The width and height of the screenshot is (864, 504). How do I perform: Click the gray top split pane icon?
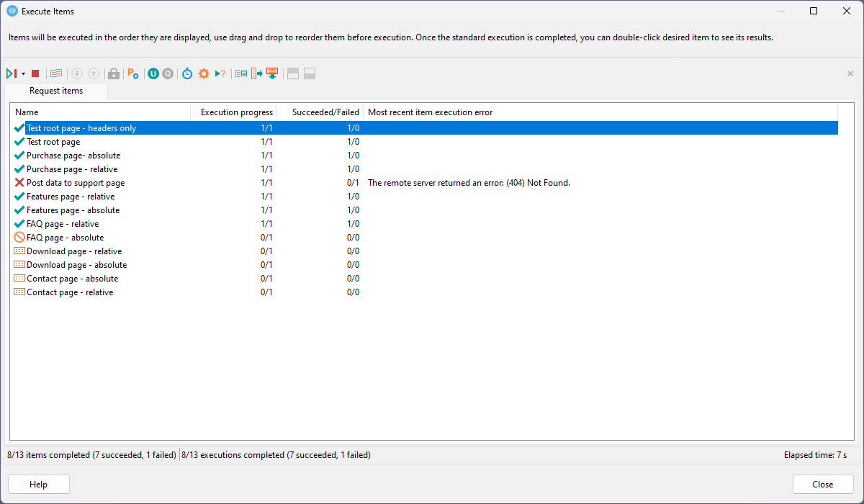[293, 73]
